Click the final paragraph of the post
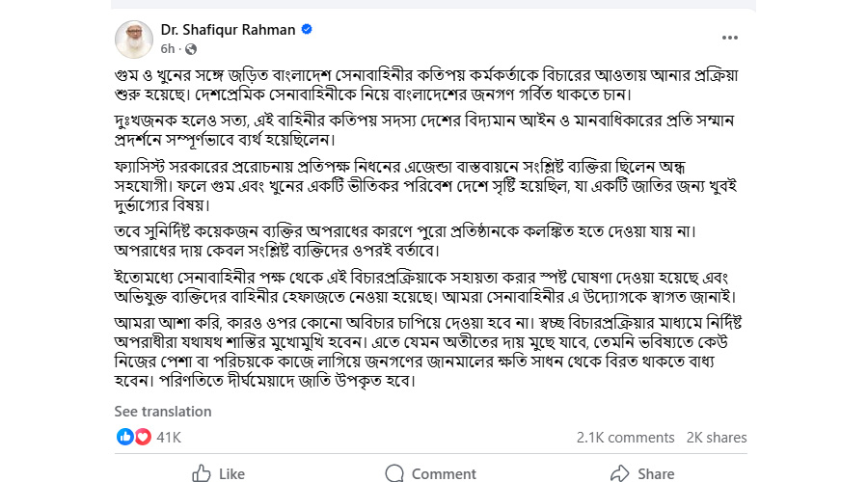The image size is (868, 482). pyautogui.click(x=386, y=349)
